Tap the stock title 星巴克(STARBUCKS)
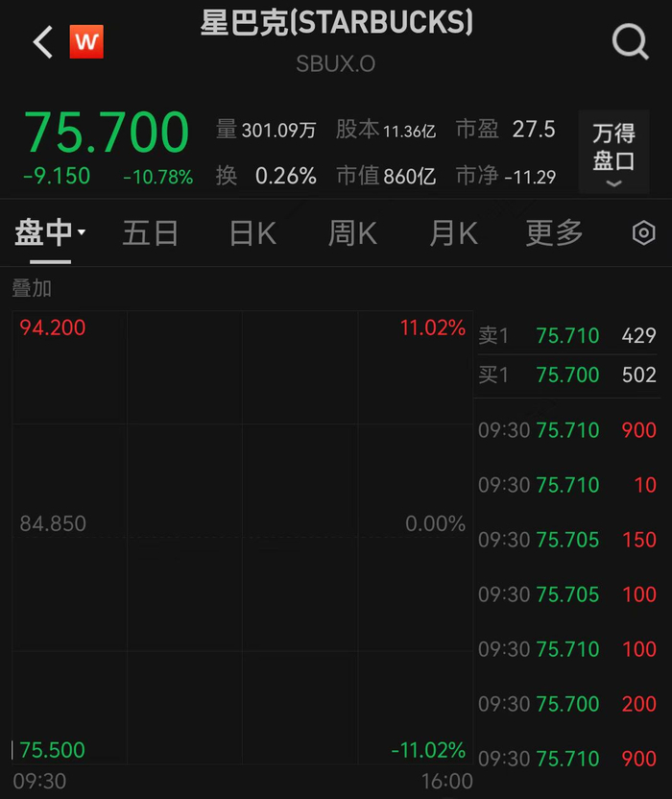Screen dimensions: 672x799 (336, 22)
